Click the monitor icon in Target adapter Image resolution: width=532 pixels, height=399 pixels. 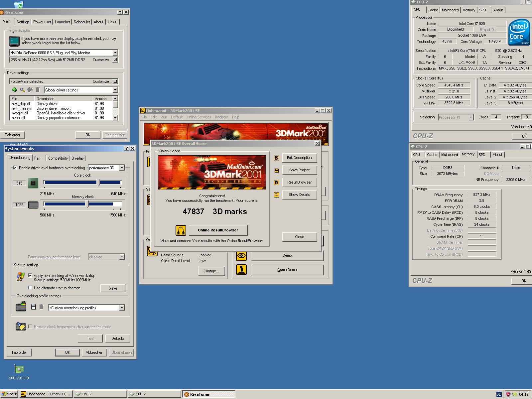pos(14,41)
